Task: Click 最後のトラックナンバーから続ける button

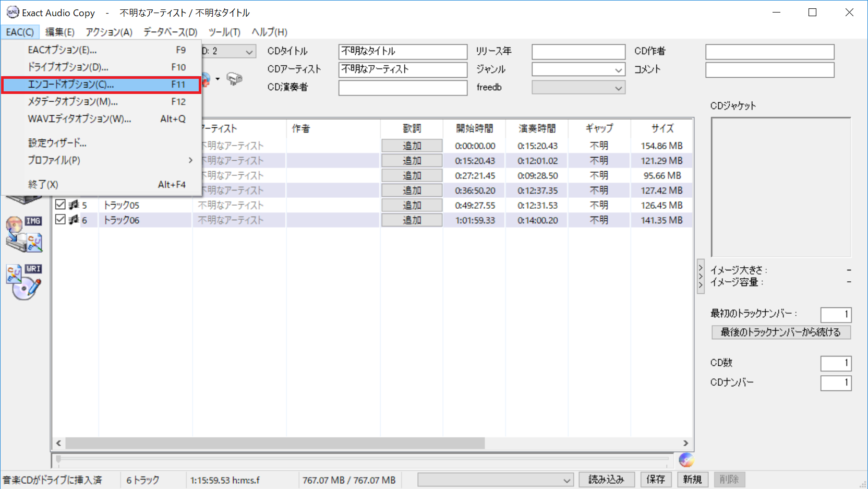Action: [781, 332]
